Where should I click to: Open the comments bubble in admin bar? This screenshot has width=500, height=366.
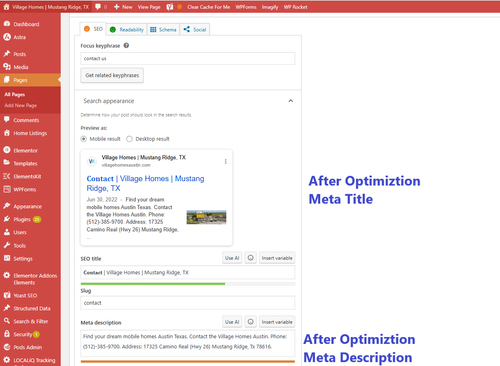tap(98, 7)
